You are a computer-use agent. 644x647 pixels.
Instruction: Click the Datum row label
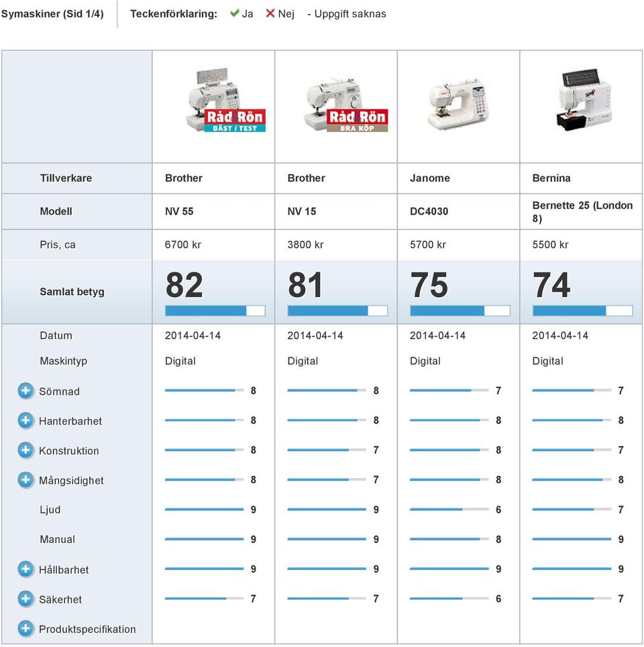tap(56, 335)
